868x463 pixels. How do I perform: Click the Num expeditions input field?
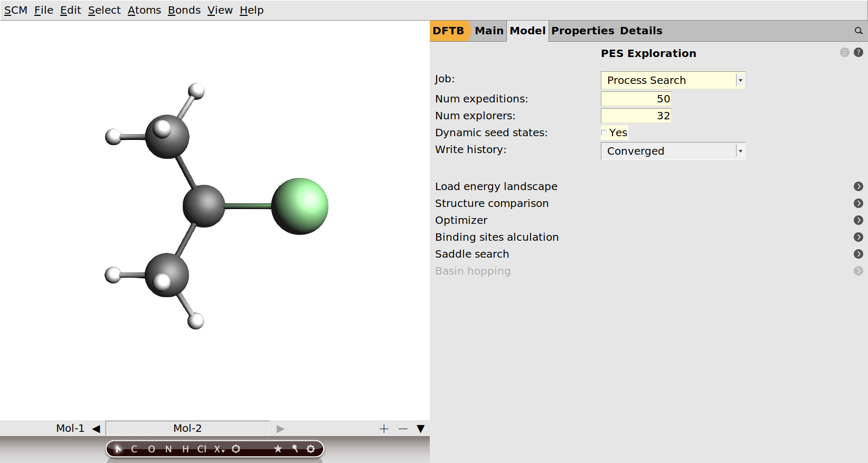pyautogui.click(x=636, y=99)
